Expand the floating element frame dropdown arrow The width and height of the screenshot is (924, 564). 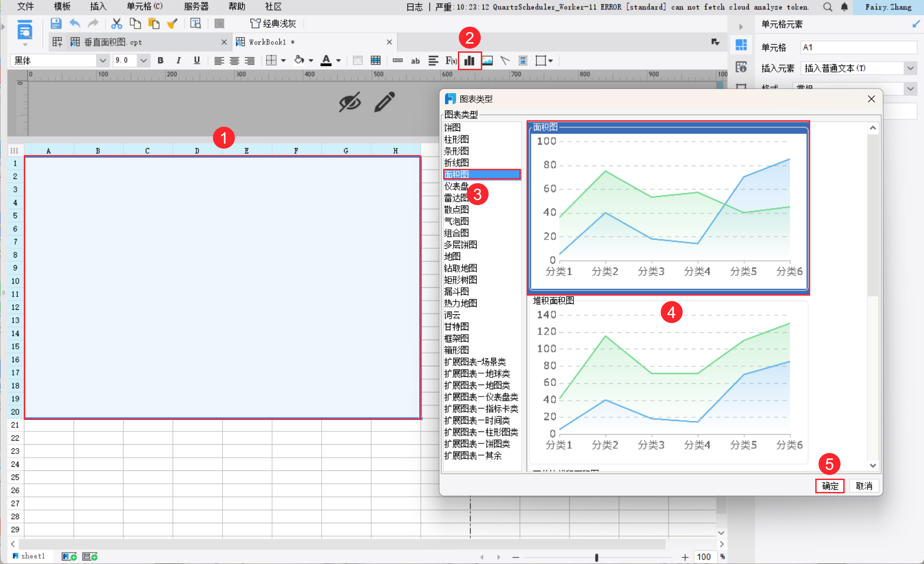coord(551,61)
